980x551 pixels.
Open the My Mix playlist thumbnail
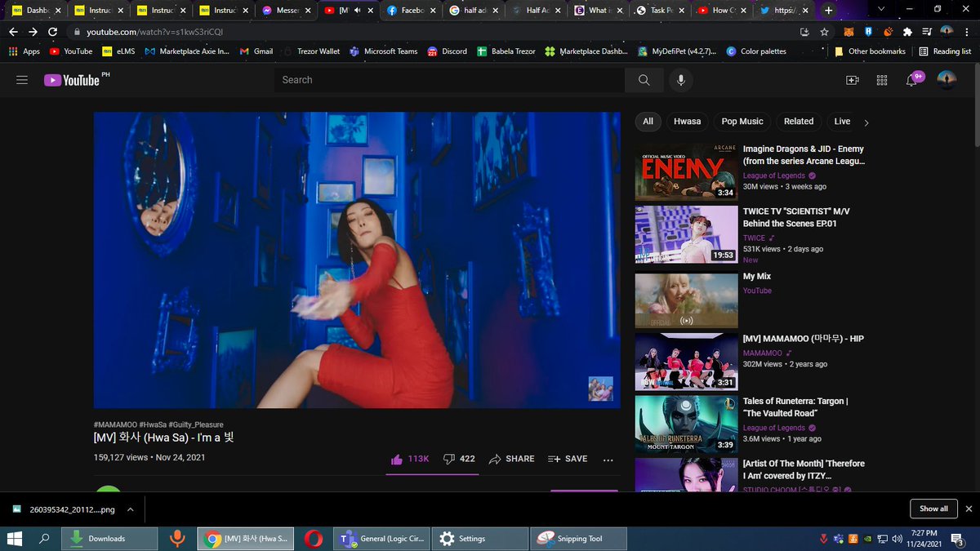click(x=686, y=300)
